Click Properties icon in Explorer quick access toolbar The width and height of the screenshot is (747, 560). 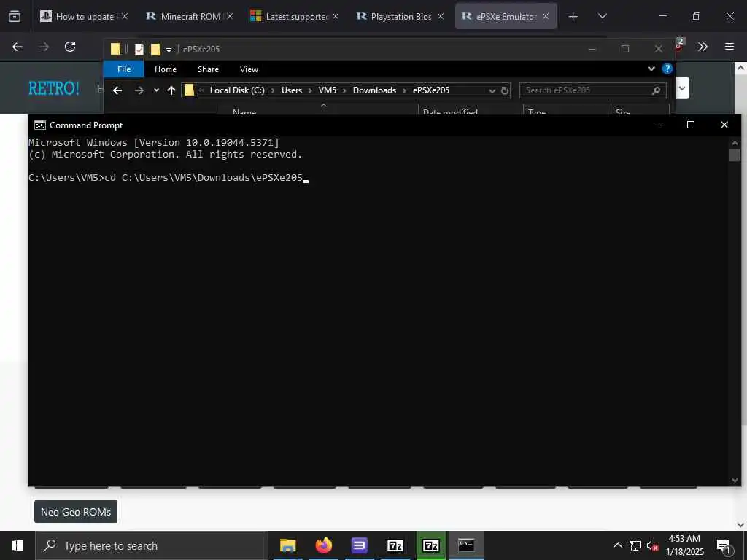(x=139, y=49)
